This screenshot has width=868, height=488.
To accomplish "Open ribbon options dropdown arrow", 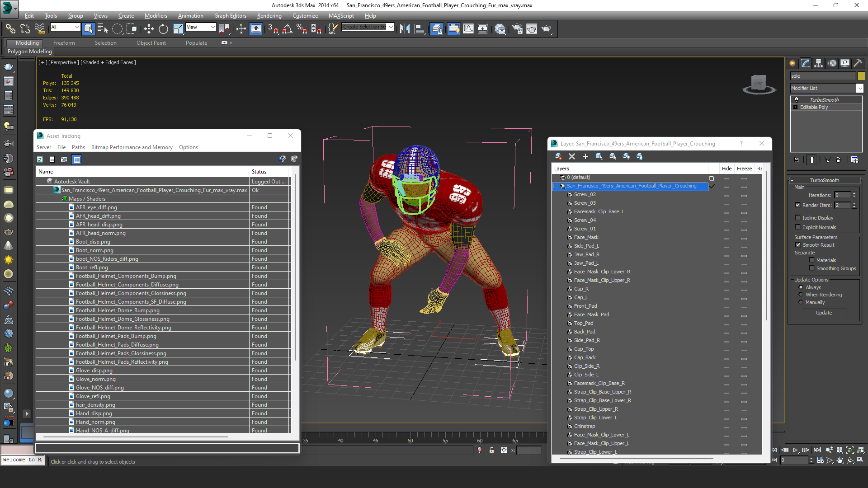I will (231, 43).
